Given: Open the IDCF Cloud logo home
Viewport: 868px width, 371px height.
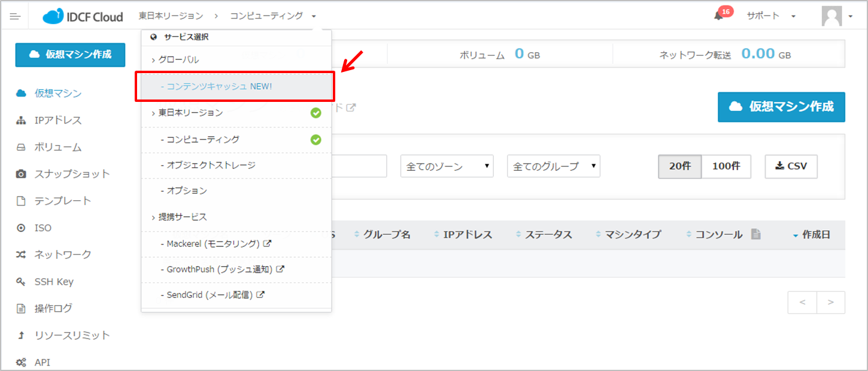Looking at the screenshot, I should coord(83,16).
